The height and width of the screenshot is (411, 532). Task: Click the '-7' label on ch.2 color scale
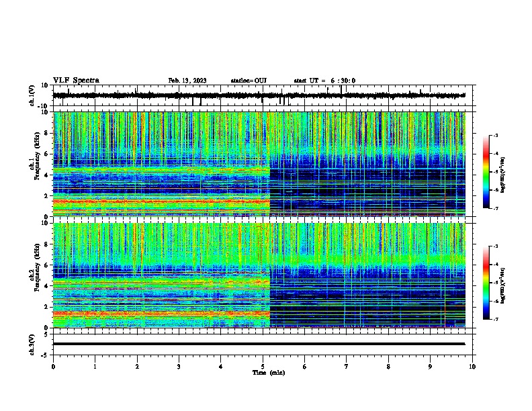point(496,320)
